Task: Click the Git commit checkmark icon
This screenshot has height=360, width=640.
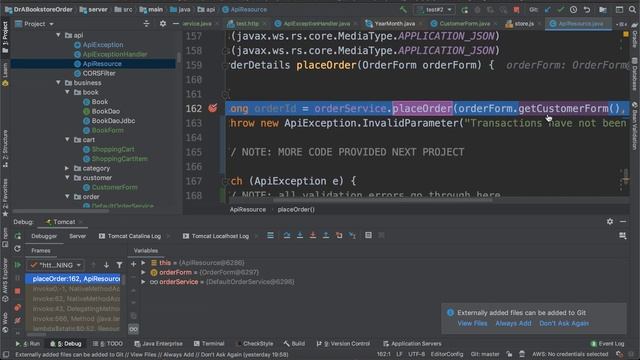Action: [560, 9]
